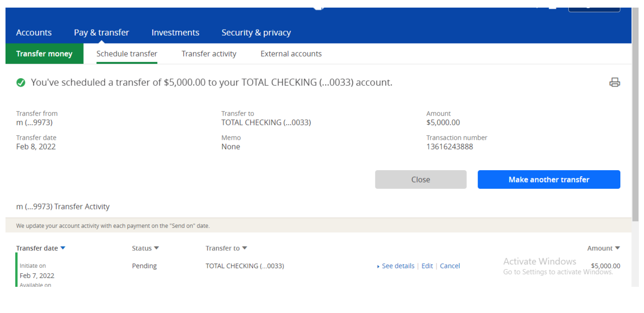Switch to Transfer activity tab
This screenshot has width=644, height=313.
tap(209, 54)
